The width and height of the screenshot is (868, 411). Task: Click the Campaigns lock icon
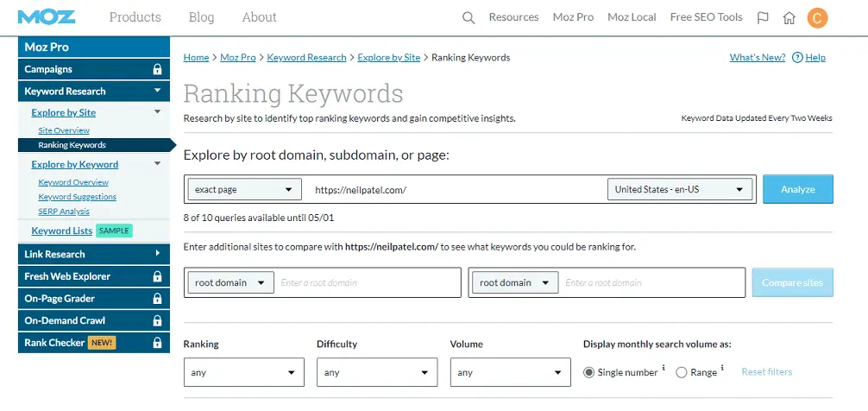tap(157, 69)
